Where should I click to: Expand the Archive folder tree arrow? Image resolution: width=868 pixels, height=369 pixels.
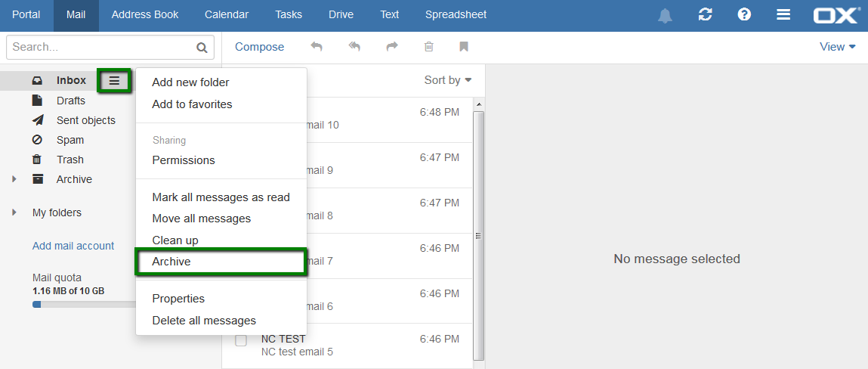coord(14,179)
